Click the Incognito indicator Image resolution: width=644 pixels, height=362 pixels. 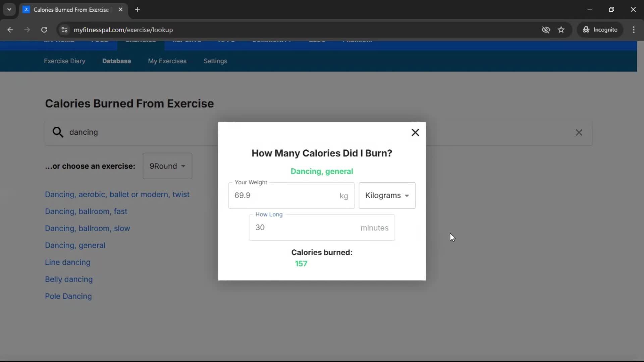point(600,30)
